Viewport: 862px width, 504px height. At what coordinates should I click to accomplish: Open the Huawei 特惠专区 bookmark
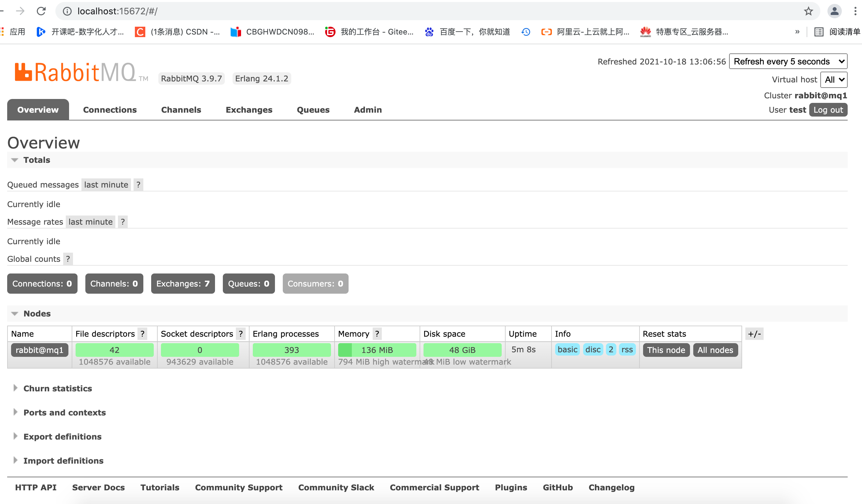coord(684,32)
